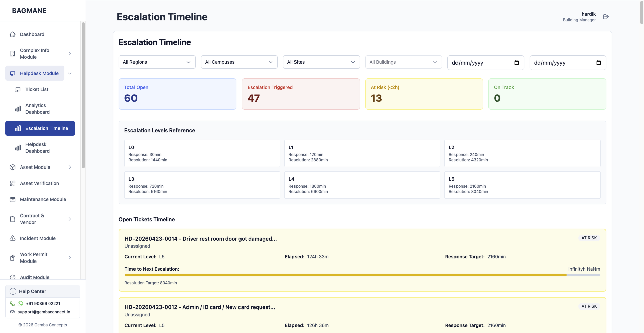Click the Helpdesk Dashboard chart icon

(18, 148)
